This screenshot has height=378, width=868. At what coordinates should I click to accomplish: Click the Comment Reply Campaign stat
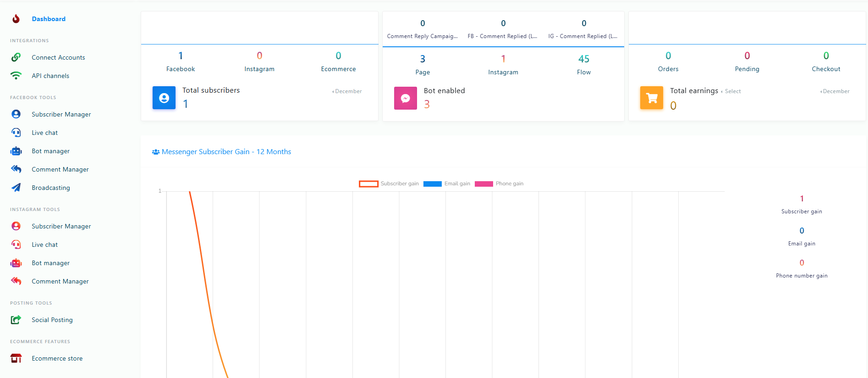pyautogui.click(x=423, y=29)
